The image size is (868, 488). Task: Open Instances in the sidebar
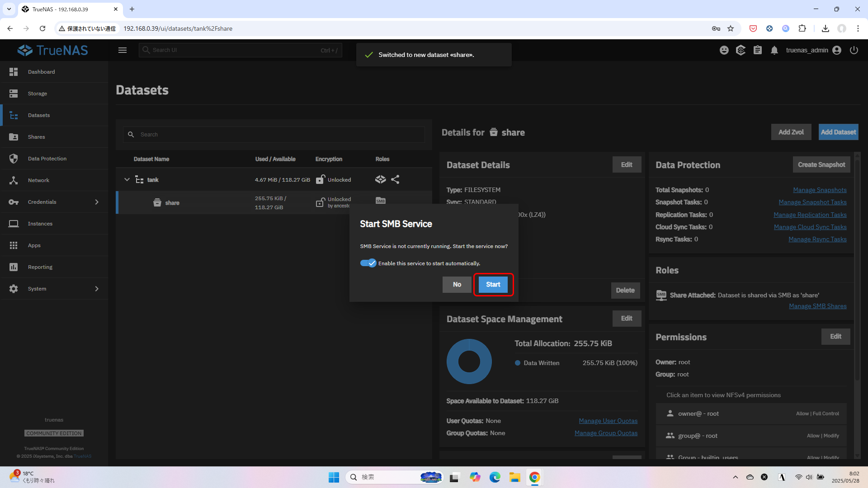[54, 224]
